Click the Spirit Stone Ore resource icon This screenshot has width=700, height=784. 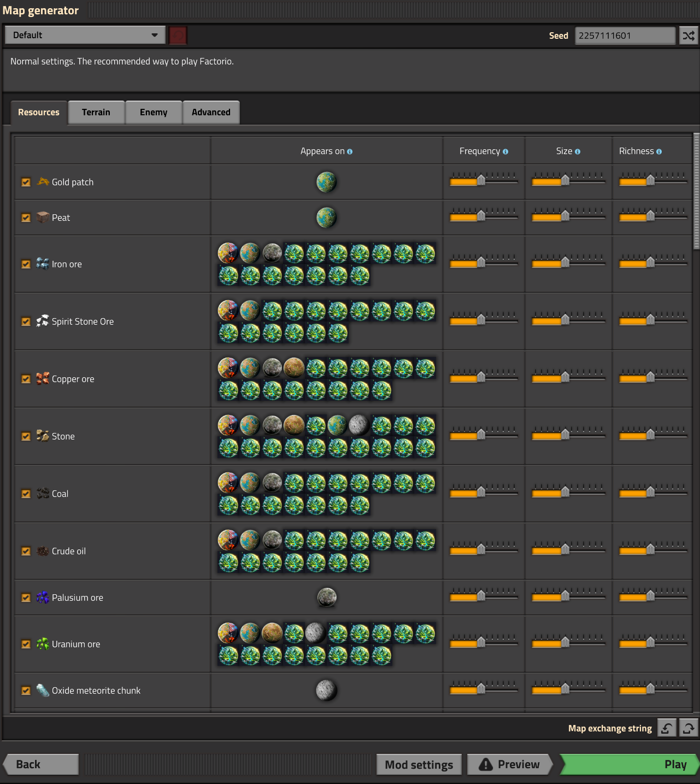pyautogui.click(x=43, y=321)
